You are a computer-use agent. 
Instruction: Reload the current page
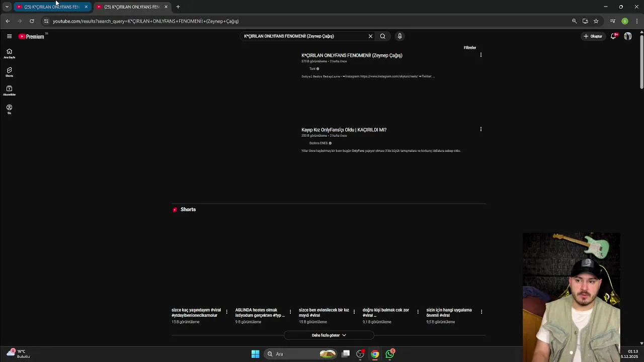32,21
